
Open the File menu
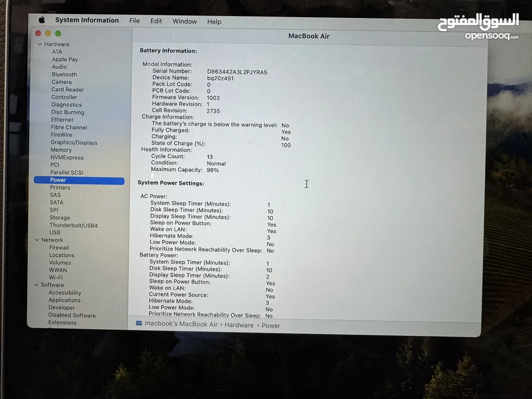134,21
